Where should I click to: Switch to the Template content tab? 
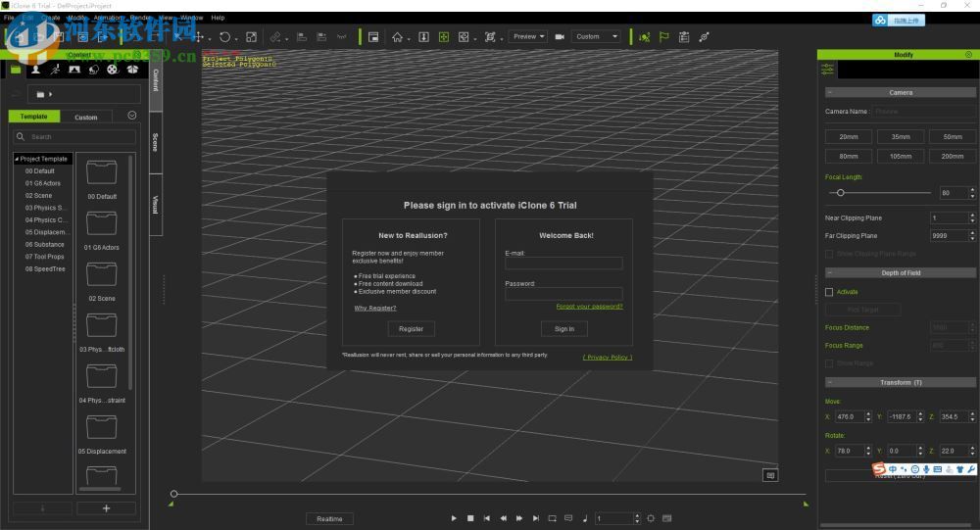tap(33, 117)
